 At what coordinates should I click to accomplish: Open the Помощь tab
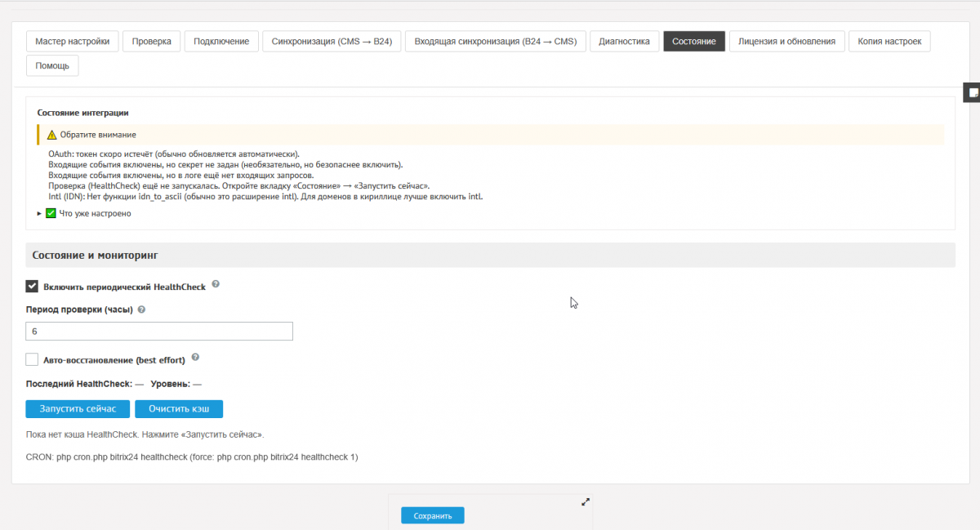click(52, 65)
